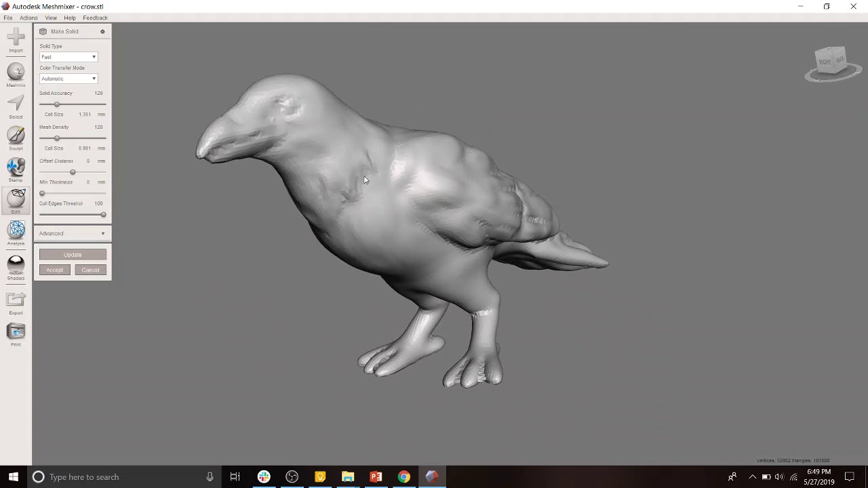868x488 pixels.
Task: Click the 1.351 cell size value
Action: coord(85,115)
